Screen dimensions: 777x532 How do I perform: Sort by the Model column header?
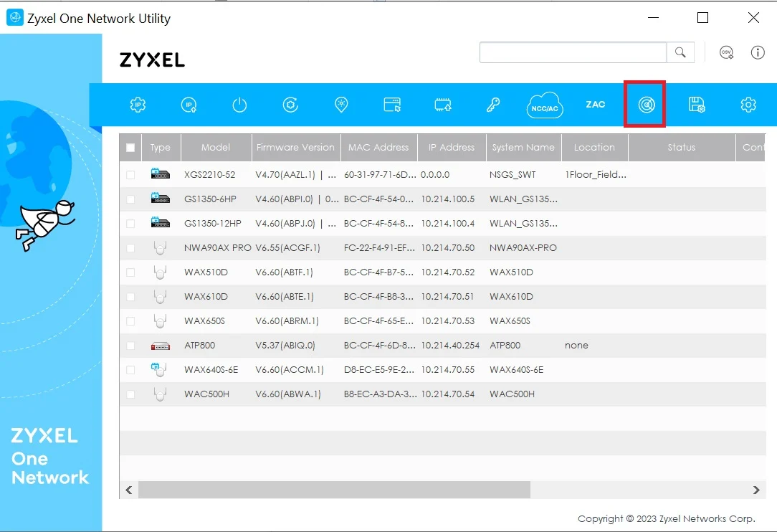[216, 147]
